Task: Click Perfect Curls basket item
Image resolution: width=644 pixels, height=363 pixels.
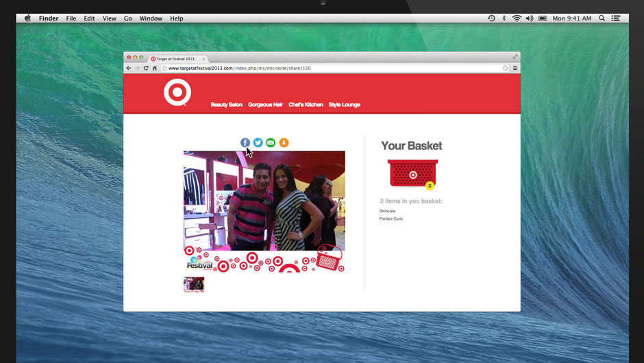Action: point(391,219)
